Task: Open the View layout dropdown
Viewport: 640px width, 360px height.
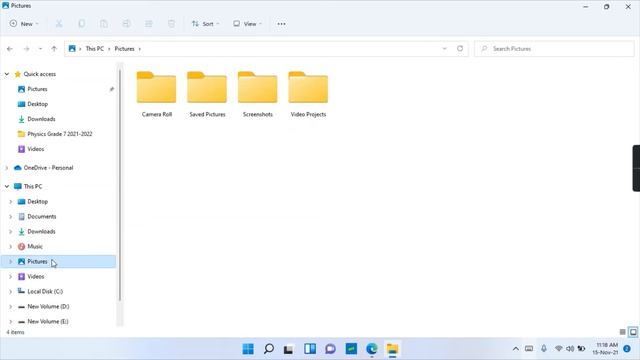Action: (247, 24)
